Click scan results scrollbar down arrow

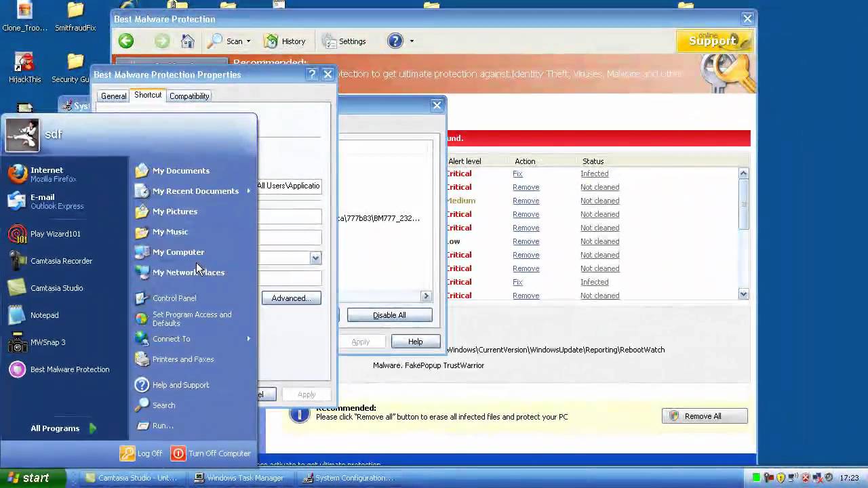pyautogui.click(x=743, y=294)
